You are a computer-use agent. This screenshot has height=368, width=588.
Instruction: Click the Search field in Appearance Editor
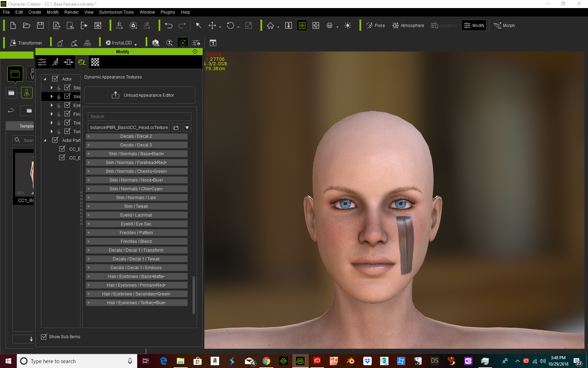[140, 117]
